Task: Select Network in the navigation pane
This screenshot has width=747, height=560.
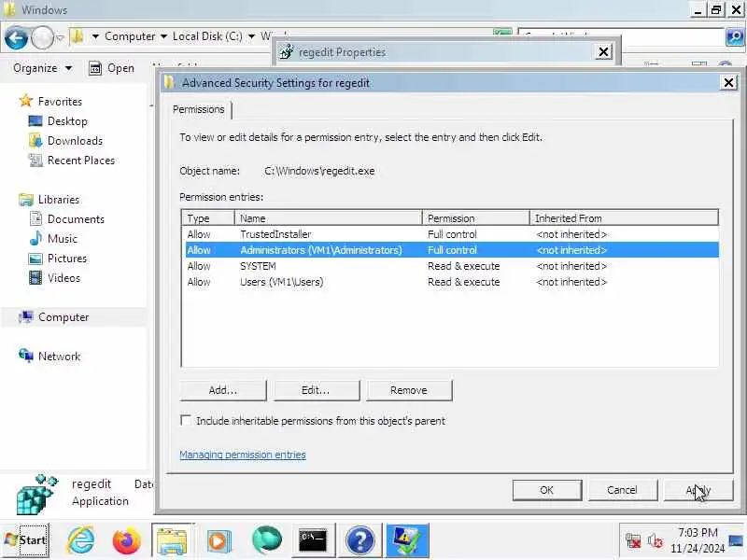Action: 49,357
